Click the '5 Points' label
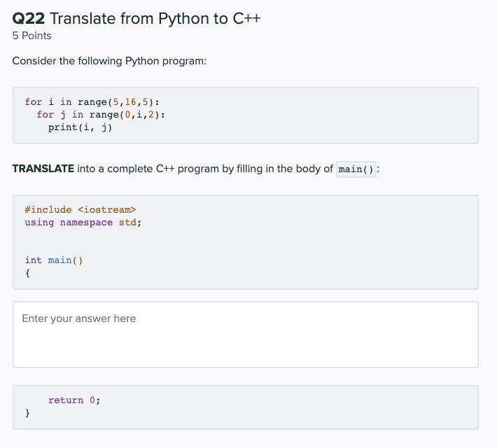Image resolution: width=497 pixels, height=448 pixels. [x=31, y=36]
